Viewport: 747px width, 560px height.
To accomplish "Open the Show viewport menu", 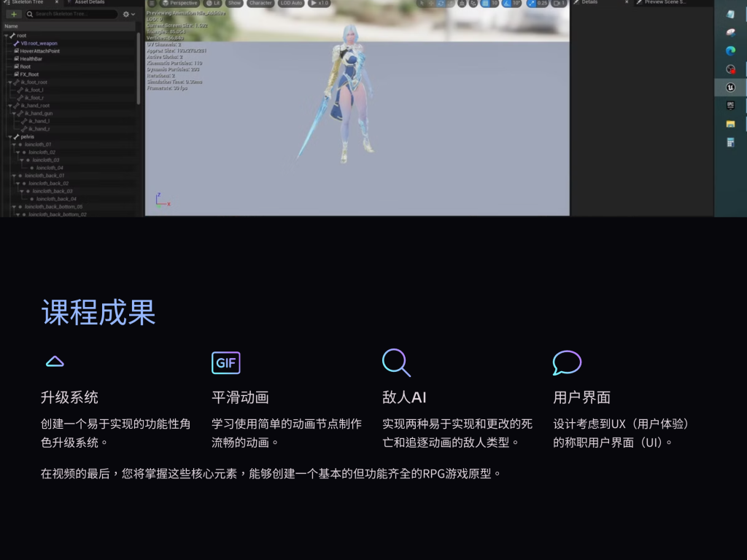I will 234,3.
